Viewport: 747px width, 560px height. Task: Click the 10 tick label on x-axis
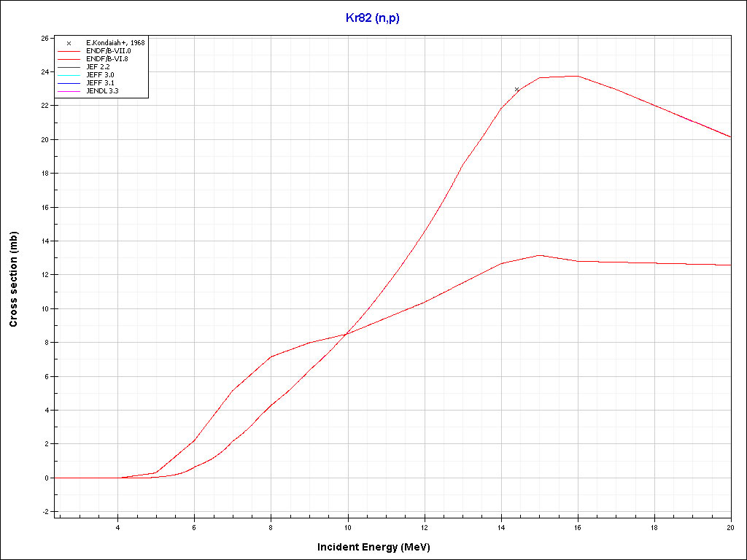tap(347, 528)
